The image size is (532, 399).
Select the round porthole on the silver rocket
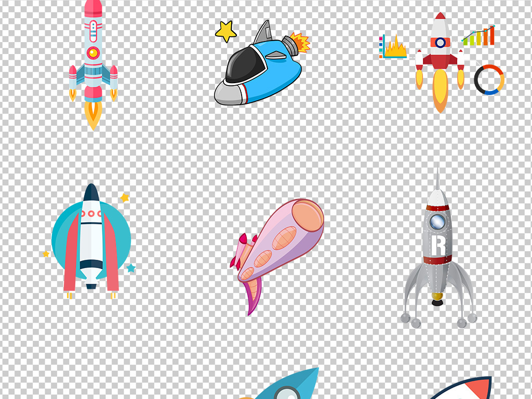click(437, 222)
